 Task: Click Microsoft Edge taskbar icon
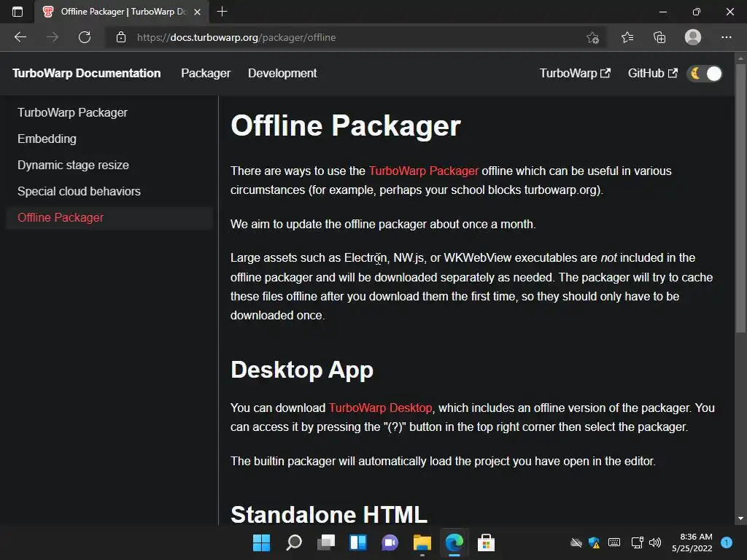click(454, 542)
